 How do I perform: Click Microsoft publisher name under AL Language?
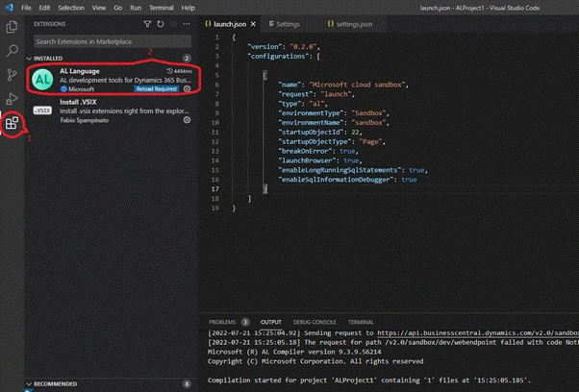tap(81, 89)
